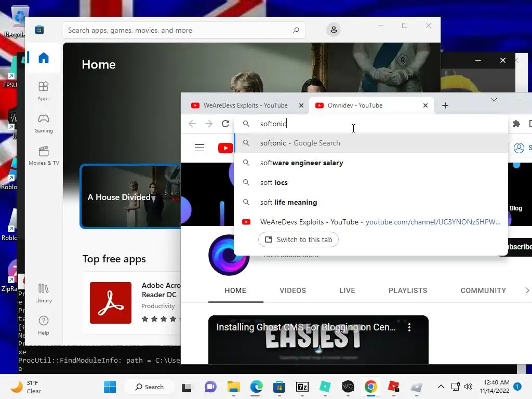Select 'software engineer salary' suggestion
The image size is (532, 399).
pos(371,163)
